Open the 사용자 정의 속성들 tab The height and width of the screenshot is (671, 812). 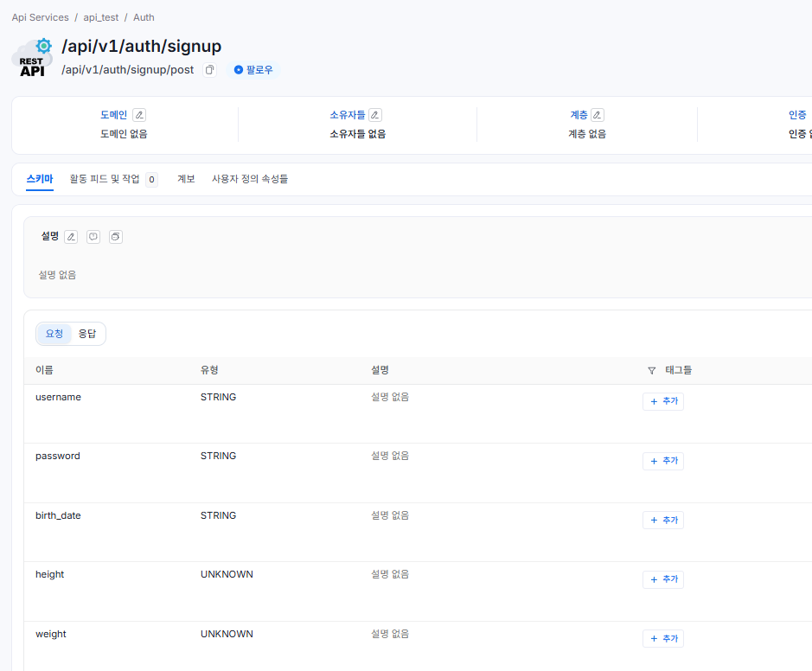250,179
